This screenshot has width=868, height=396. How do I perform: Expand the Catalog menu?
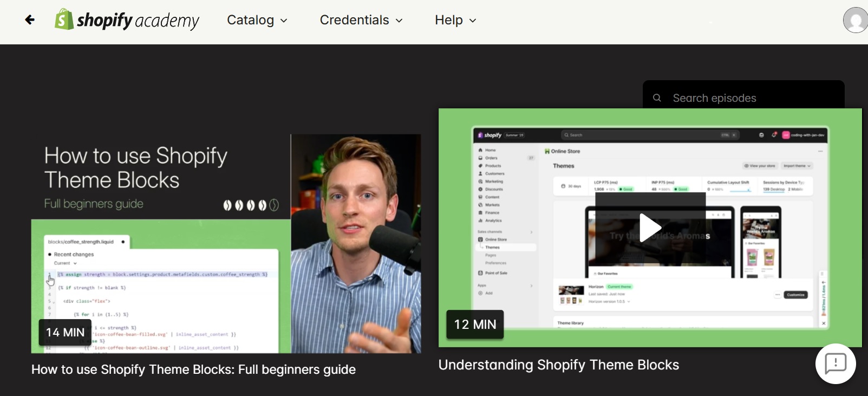click(x=257, y=20)
